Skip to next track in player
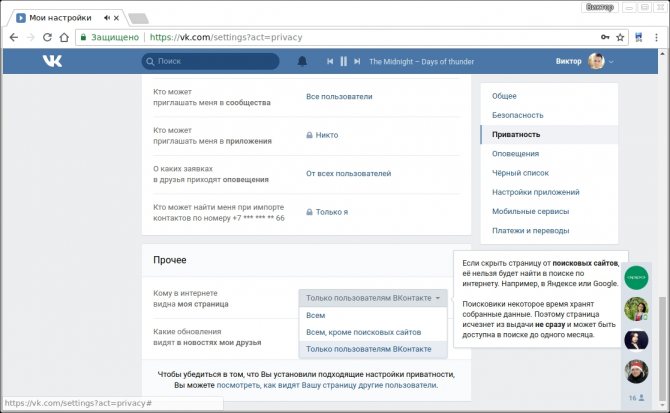Screen dimensions: 670x413 357,62
